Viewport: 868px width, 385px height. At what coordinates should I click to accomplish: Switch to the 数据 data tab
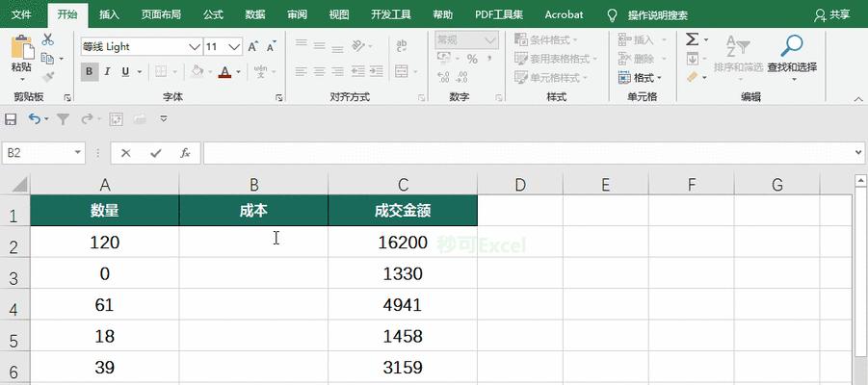click(255, 14)
